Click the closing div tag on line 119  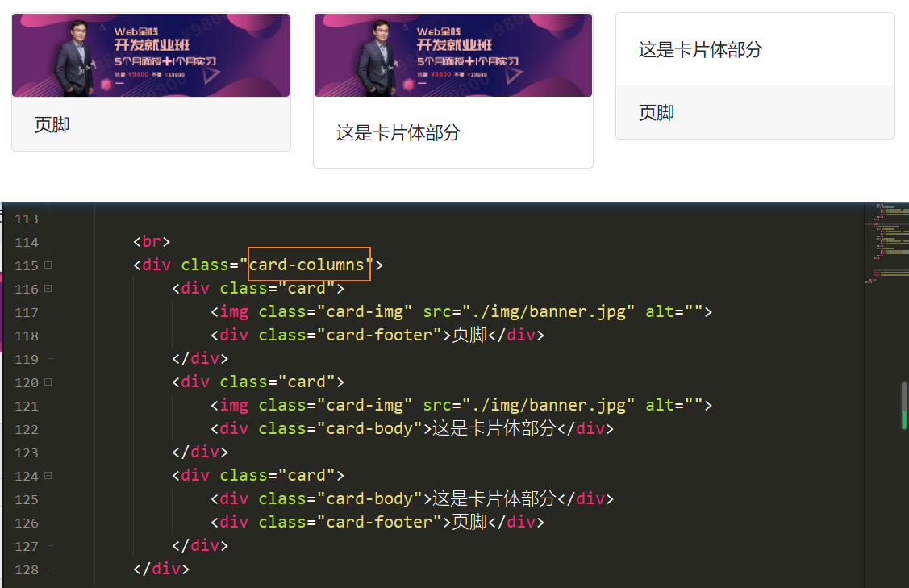200,358
